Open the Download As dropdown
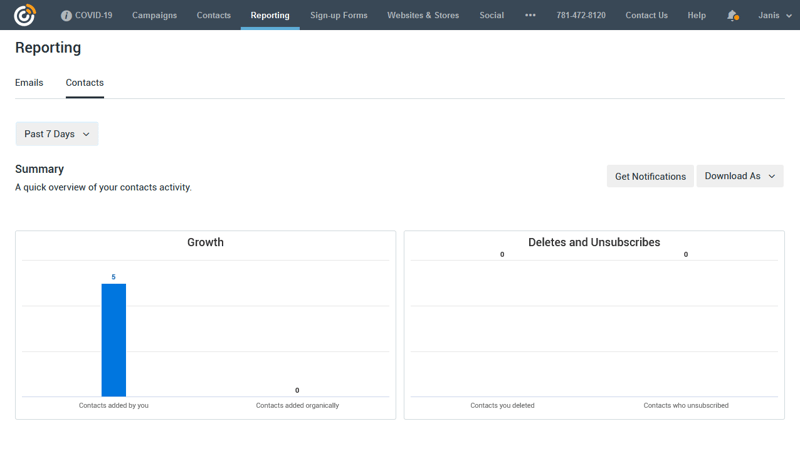 (x=739, y=176)
